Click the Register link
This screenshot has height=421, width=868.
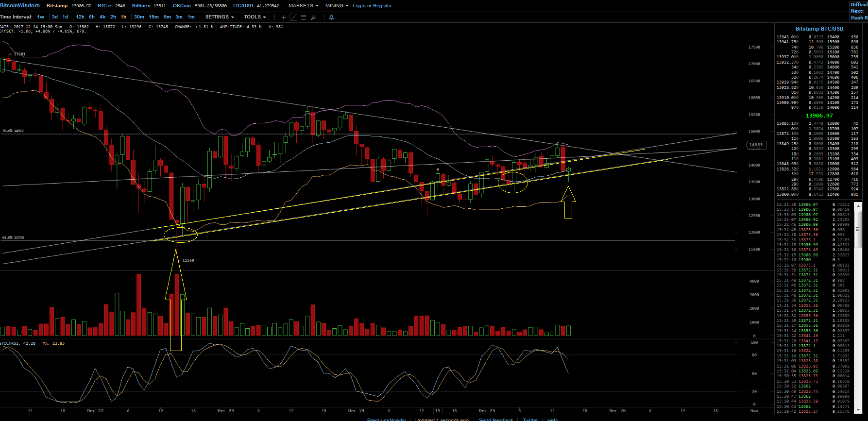[382, 6]
